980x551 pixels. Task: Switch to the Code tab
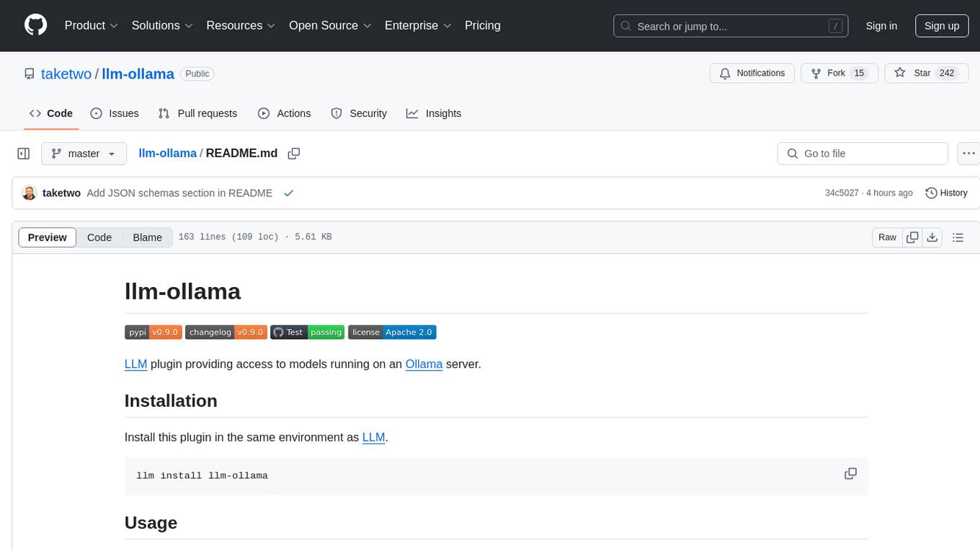click(x=51, y=113)
